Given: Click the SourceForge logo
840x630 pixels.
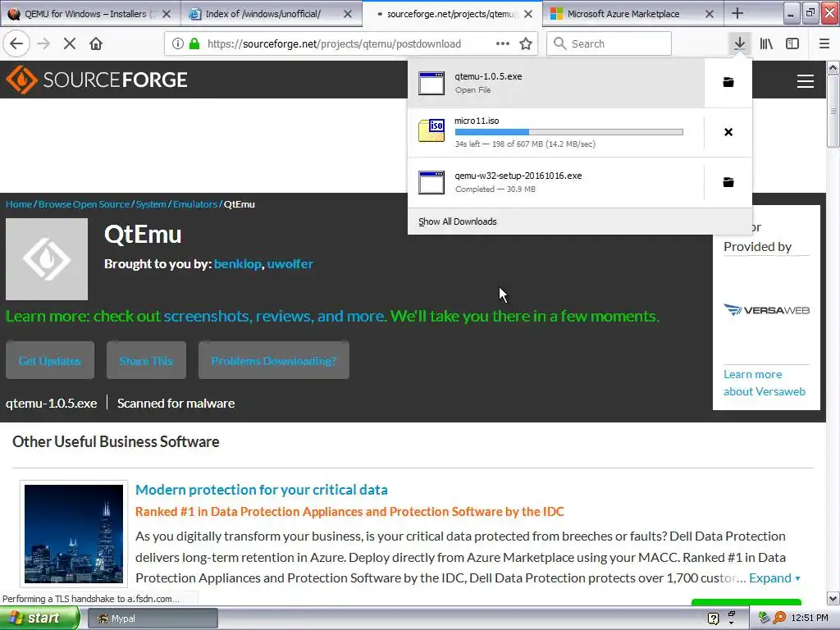Looking at the screenshot, I should pyautogui.click(x=97, y=80).
